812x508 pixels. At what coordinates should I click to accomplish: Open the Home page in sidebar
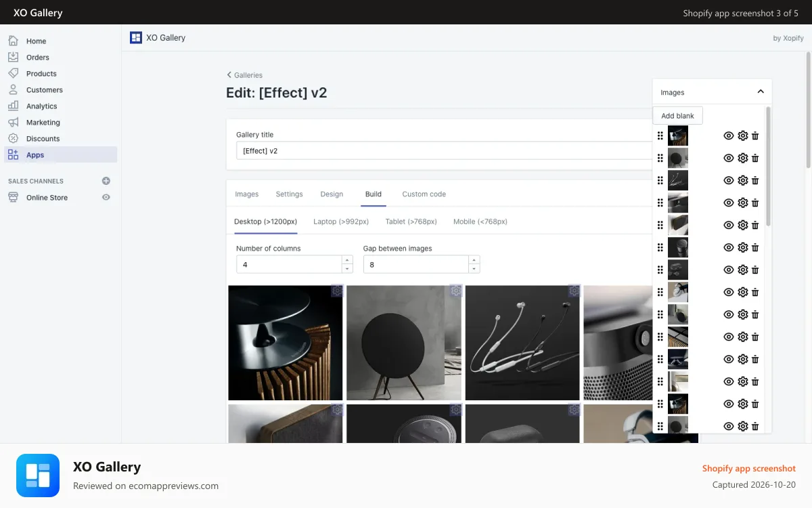pyautogui.click(x=36, y=41)
